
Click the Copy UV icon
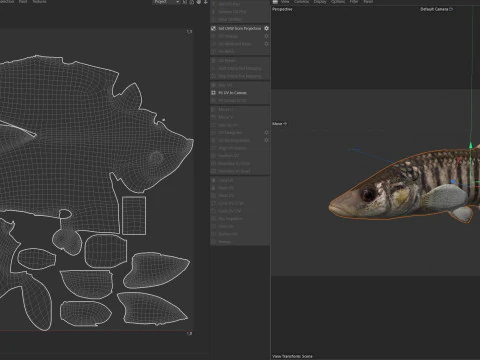[213, 180]
